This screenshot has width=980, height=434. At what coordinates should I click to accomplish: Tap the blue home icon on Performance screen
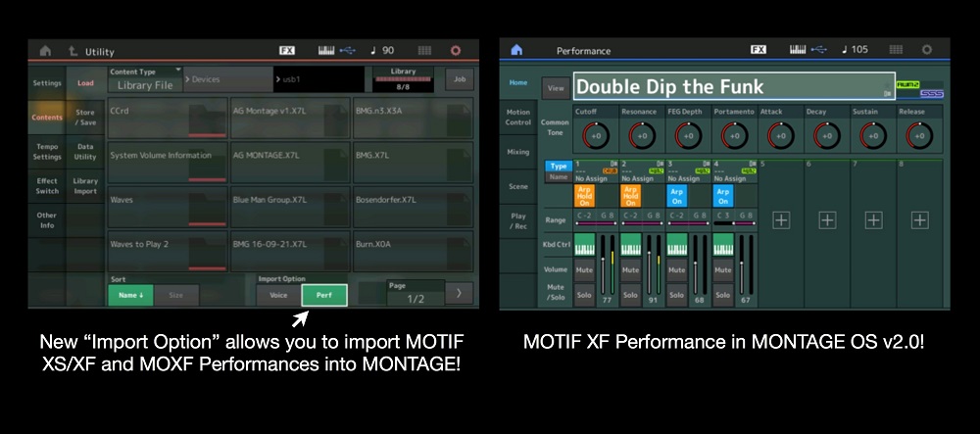516,50
